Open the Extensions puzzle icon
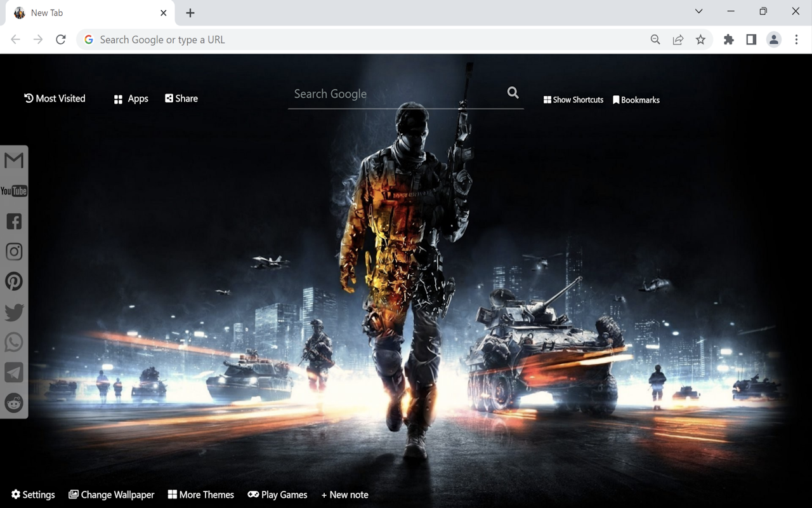Screen dimensions: 812x508 729,40
